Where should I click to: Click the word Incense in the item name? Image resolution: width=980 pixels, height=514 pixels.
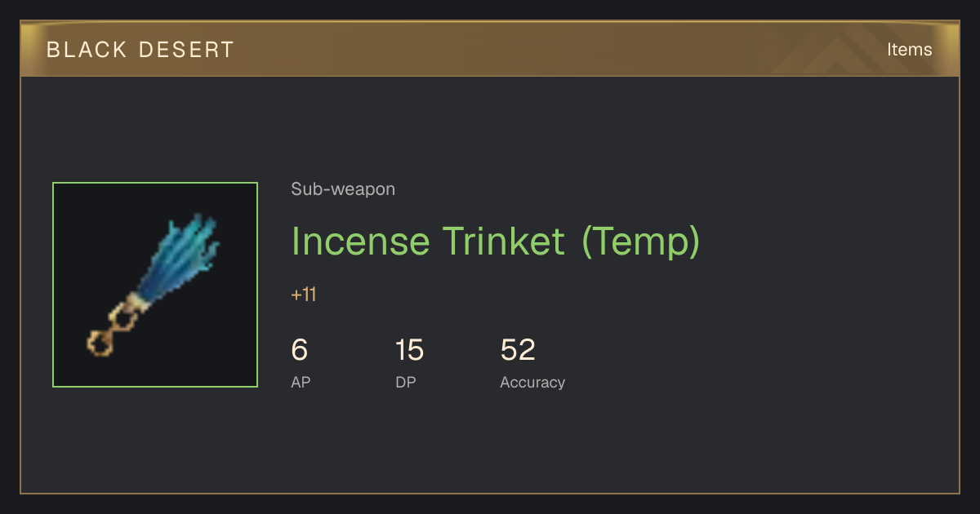pyautogui.click(x=360, y=241)
